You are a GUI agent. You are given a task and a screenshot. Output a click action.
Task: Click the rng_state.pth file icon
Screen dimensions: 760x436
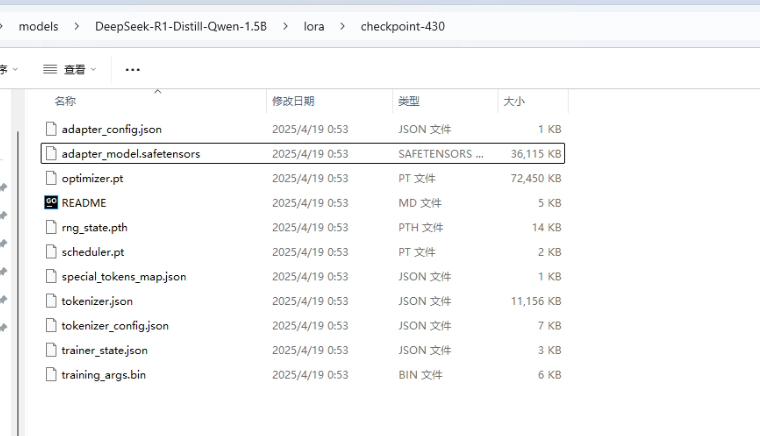[51, 227]
